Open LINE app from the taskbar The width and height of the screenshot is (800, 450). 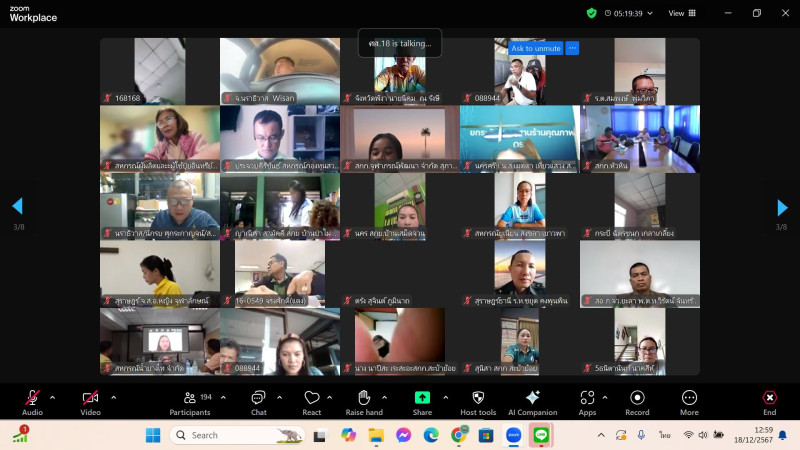541,435
